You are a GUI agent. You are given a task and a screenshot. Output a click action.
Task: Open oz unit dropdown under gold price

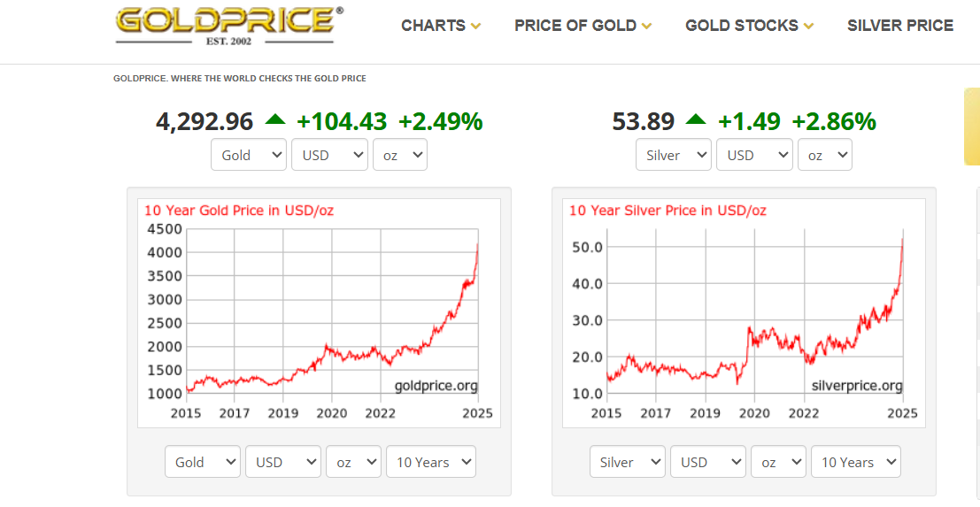pos(400,155)
